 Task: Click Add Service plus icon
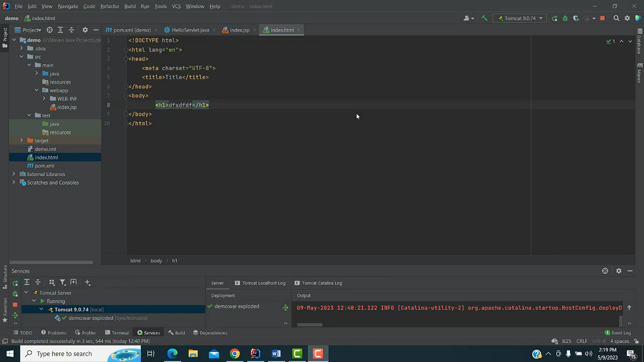click(88, 283)
